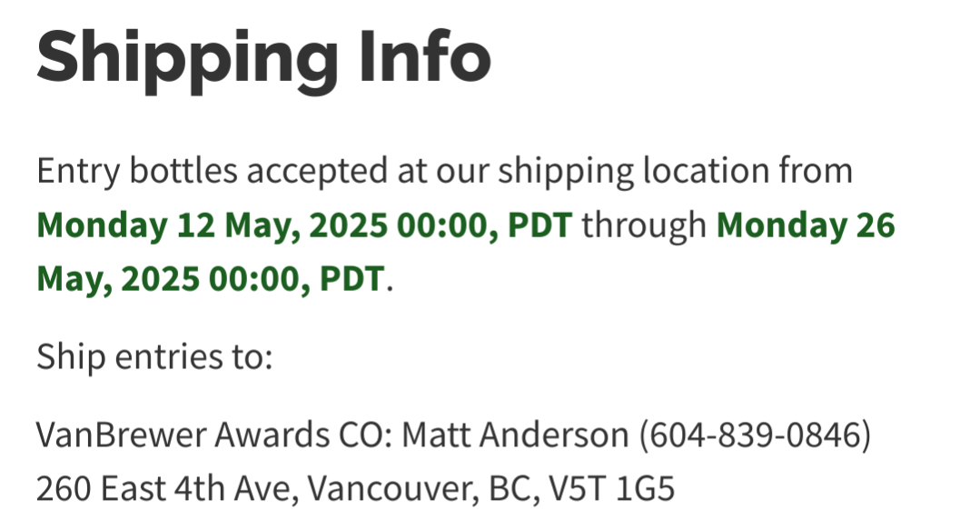
Task: Click the word accepted in the first sentence
Action: coord(317,171)
